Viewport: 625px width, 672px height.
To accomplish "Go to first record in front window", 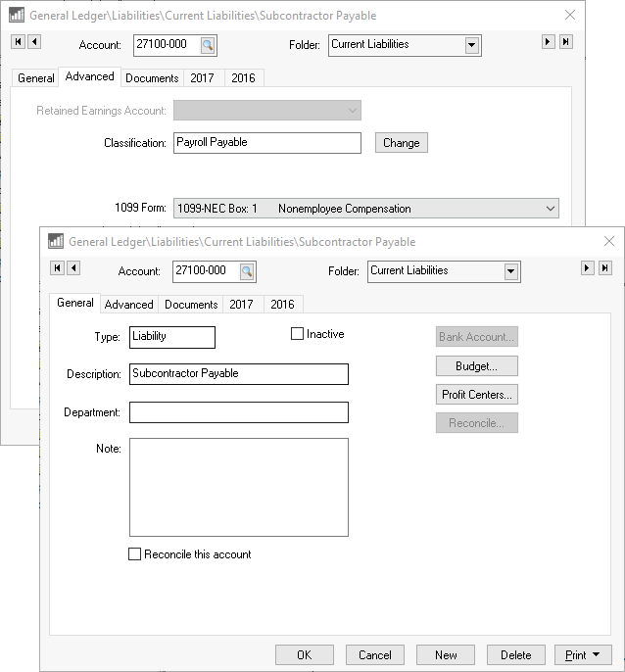I will [x=57, y=268].
